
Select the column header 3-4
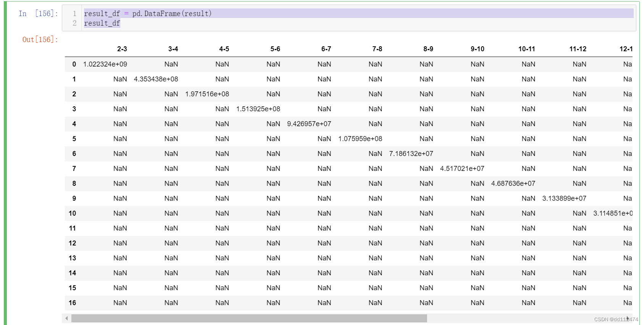(x=173, y=49)
